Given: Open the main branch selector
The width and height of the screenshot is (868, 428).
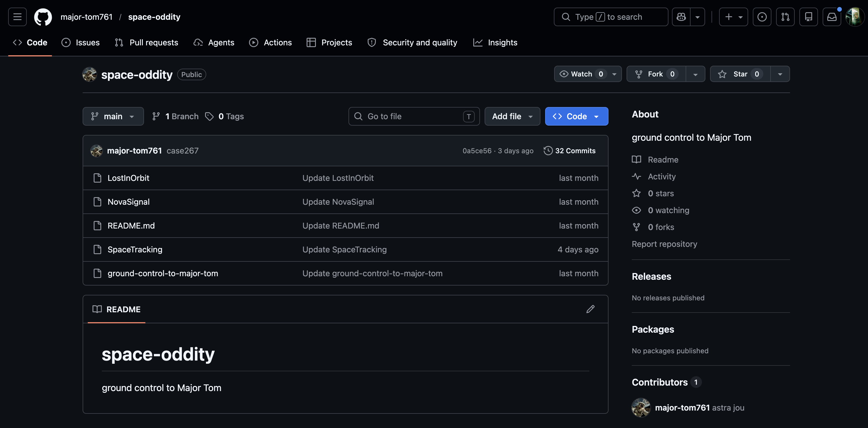Looking at the screenshot, I should click(x=113, y=116).
